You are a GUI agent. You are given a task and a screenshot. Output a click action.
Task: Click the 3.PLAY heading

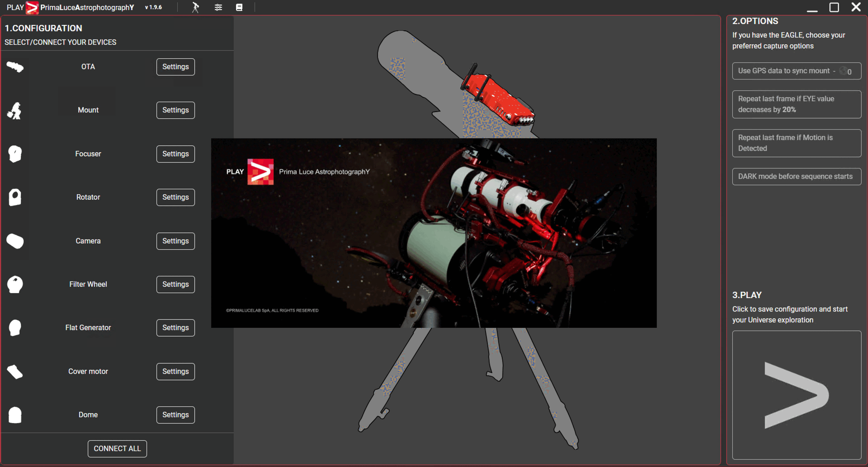coord(747,295)
